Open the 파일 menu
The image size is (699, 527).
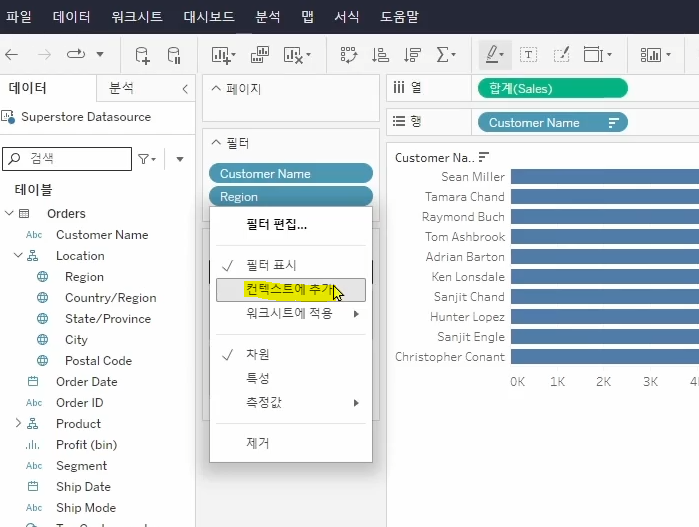pos(19,17)
